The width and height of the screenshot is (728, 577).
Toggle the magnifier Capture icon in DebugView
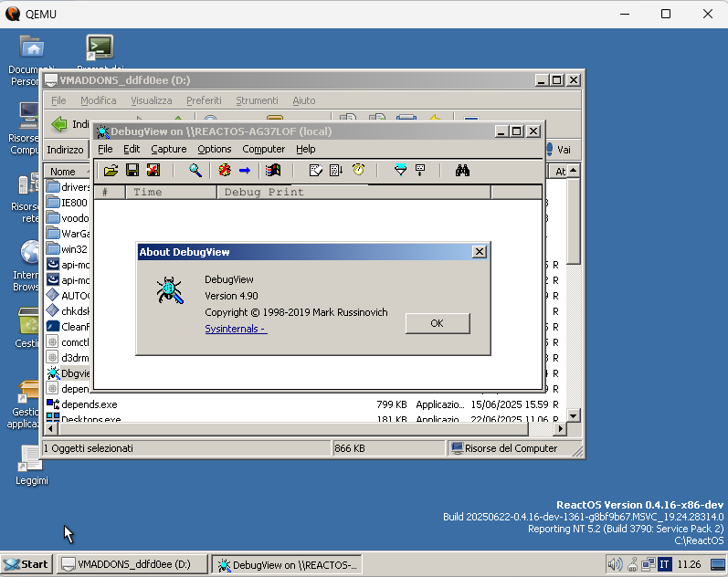(x=195, y=171)
